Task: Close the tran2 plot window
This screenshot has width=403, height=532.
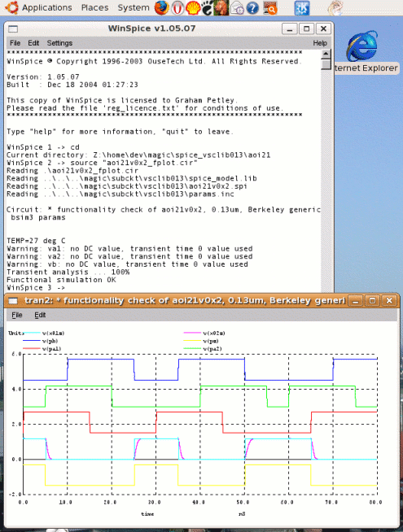Action: click(x=389, y=301)
